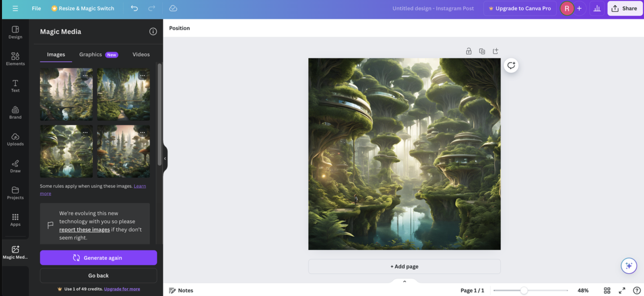Click the Go back button
Screen dimensions: 644x296
coord(99,275)
